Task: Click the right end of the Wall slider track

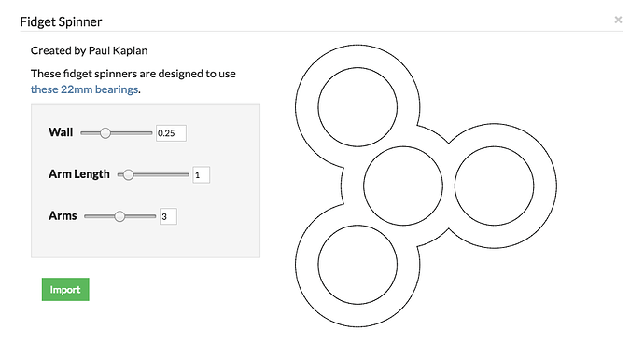Action: click(x=150, y=133)
